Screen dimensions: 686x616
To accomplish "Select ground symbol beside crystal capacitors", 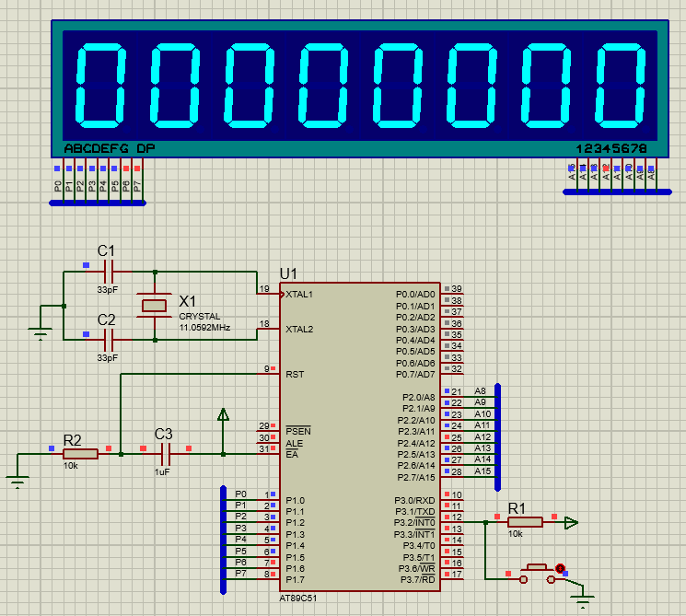I will 41,333.
